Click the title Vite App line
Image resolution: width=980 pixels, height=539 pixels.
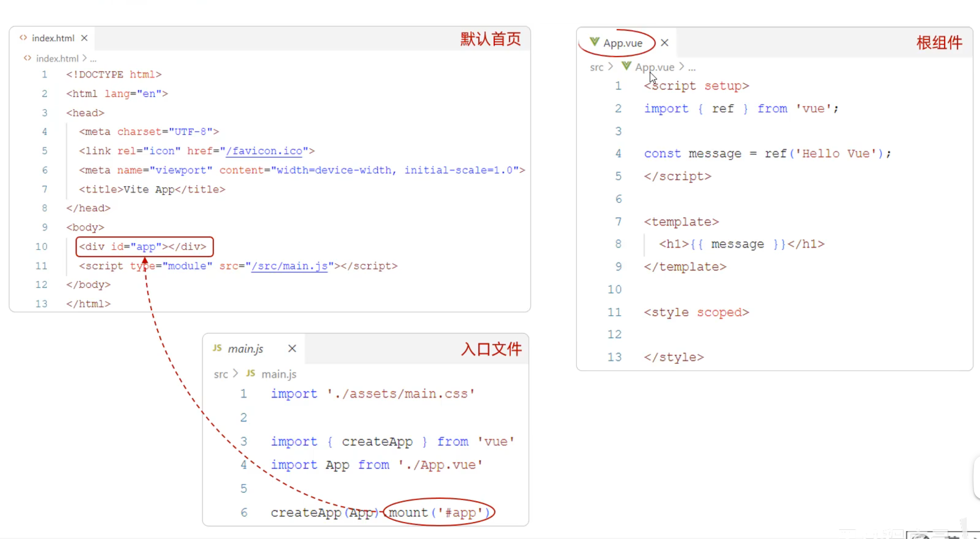click(x=152, y=189)
